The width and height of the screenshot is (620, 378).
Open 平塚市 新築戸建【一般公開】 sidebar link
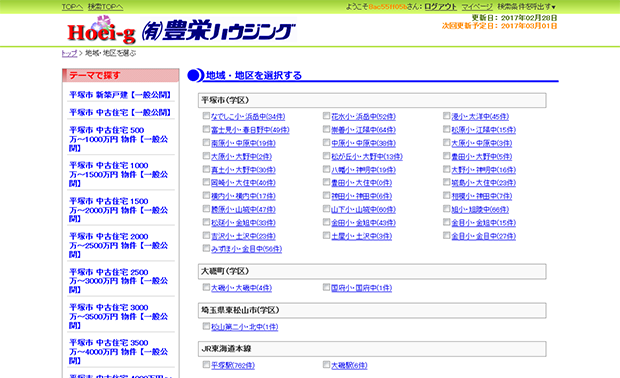click(x=120, y=95)
